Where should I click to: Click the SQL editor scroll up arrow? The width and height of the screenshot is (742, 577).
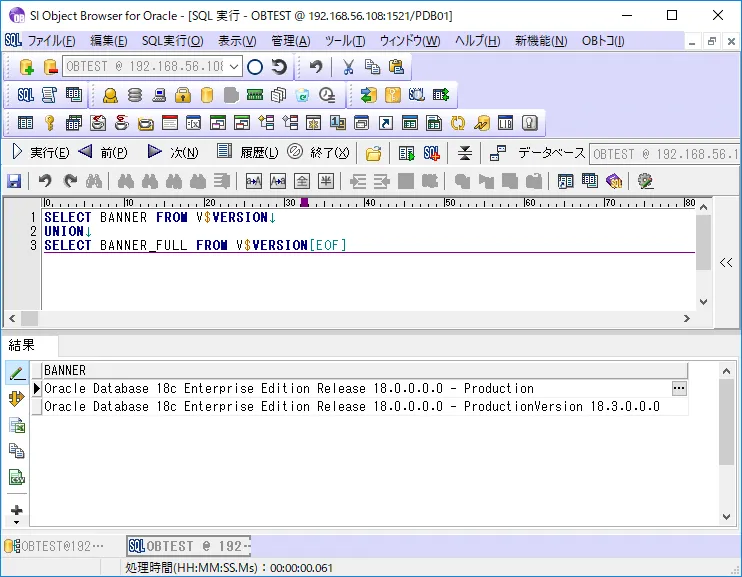[703, 207]
